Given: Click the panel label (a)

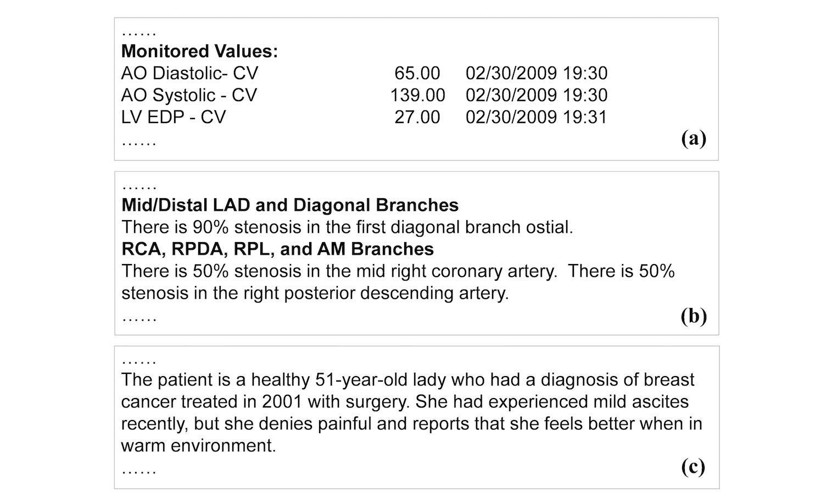Looking at the screenshot, I should click(693, 138).
